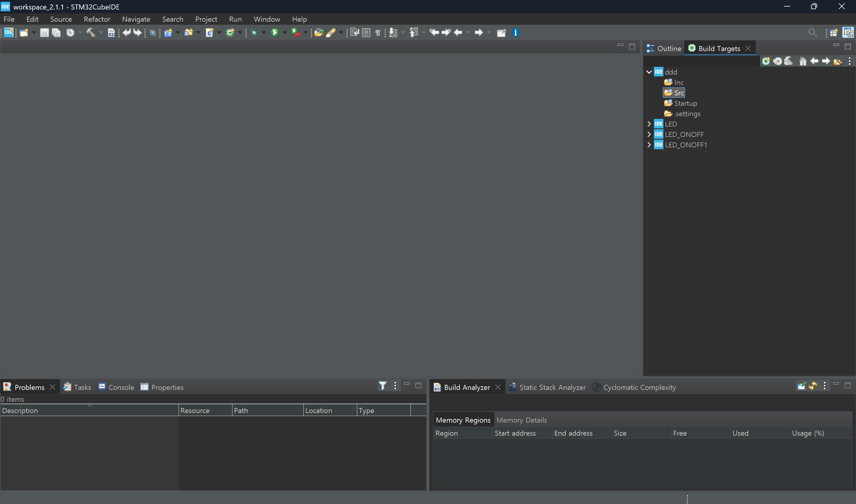Select the Src folder
This screenshot has width=856, height=504.
click(x=674, y=93)
